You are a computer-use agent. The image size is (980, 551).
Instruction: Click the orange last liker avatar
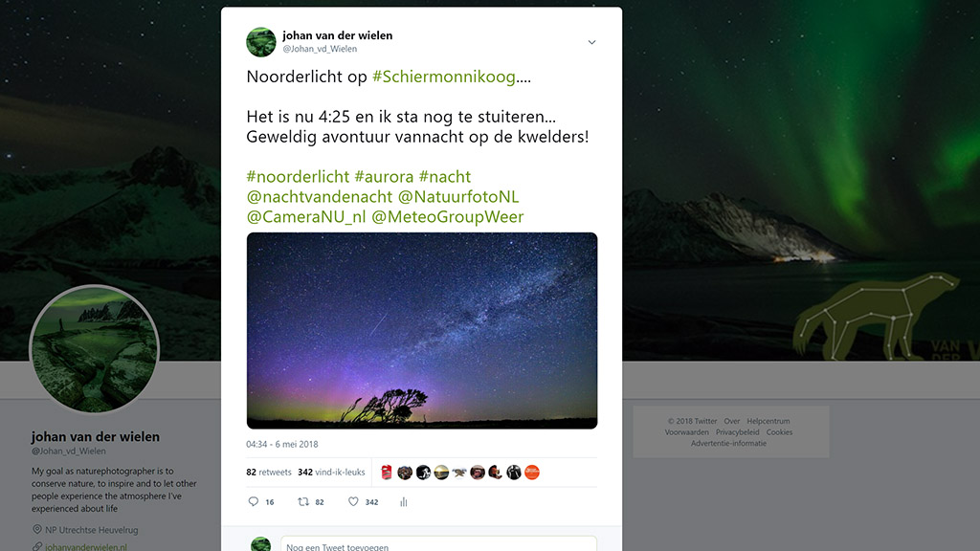[x=532, y=473]
